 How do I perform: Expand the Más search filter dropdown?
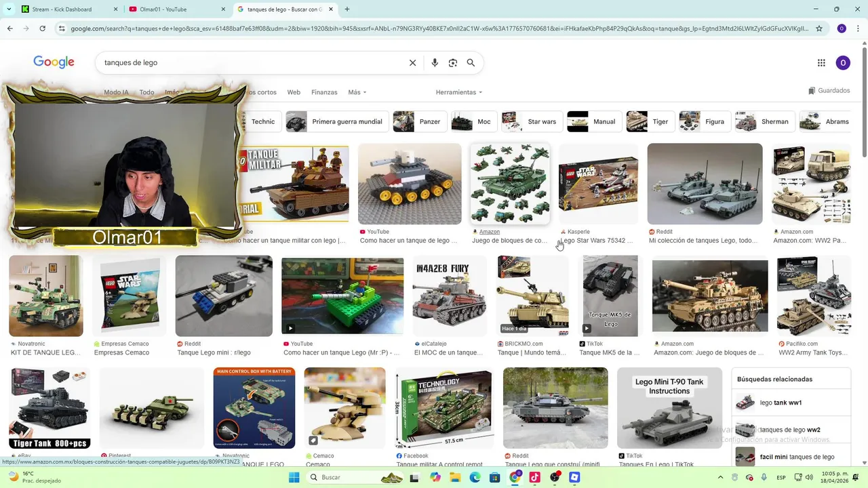(x=357, y=92)
